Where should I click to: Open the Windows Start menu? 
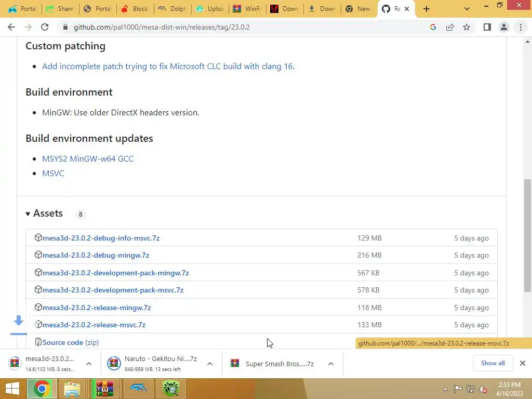pos(12,389)
